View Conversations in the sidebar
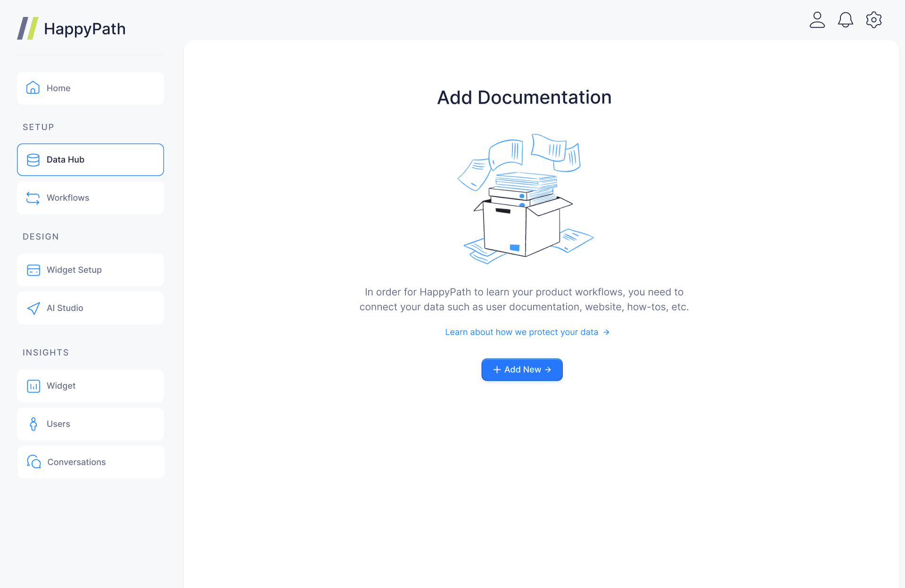905x588 pixels. pyautogui.click(x=91, y=462)
